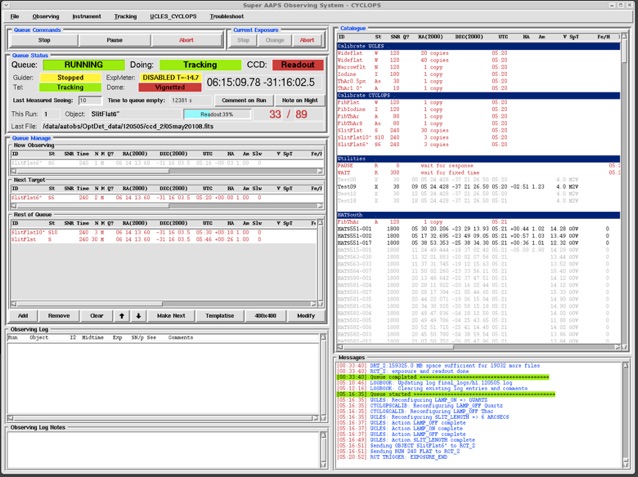Screen dimensions: 638x477
Task: Click the Now Observing horizontal scrollbar
Action: pyautogui.click(x=167, y=171)
